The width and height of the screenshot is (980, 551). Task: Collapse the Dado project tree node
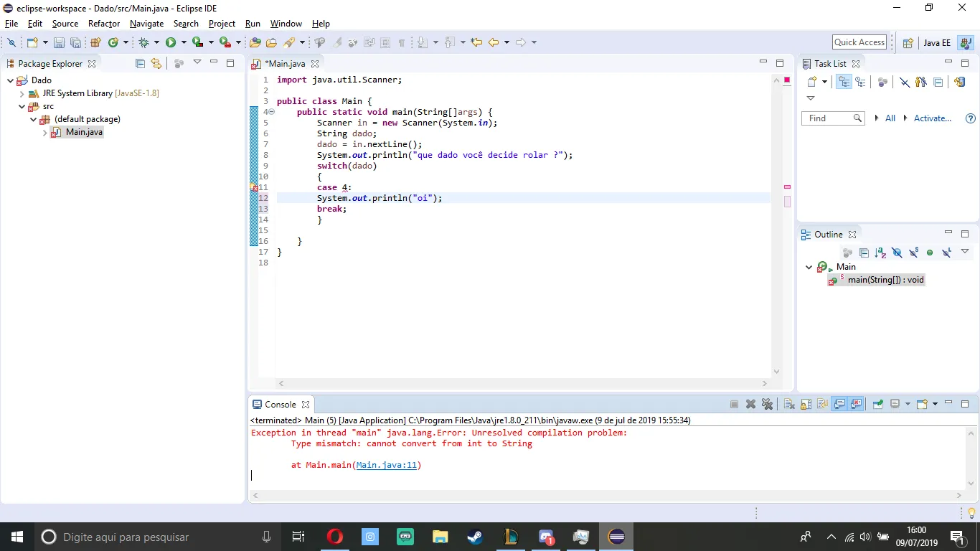11,80
